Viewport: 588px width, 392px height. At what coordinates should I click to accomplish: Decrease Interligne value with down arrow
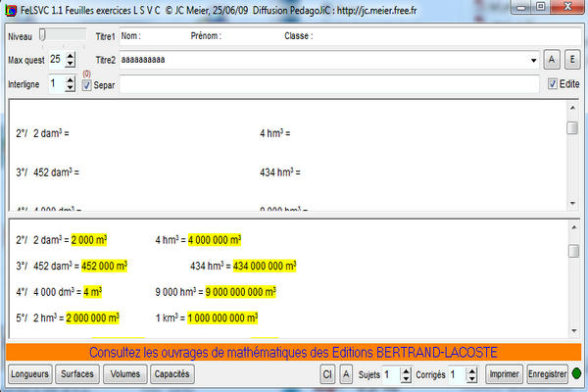[x=70, y=89]
